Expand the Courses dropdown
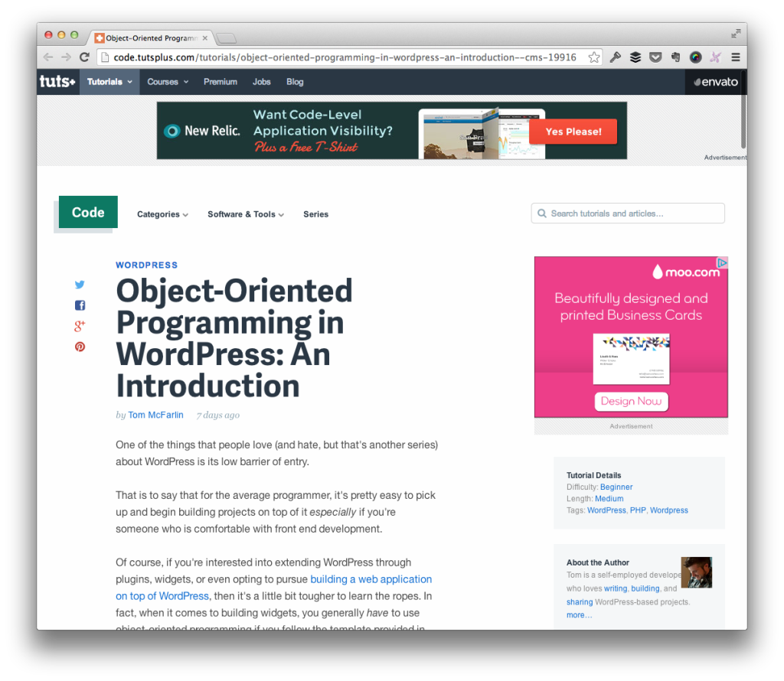Screen dimensions: 784x681 point(168,82)
